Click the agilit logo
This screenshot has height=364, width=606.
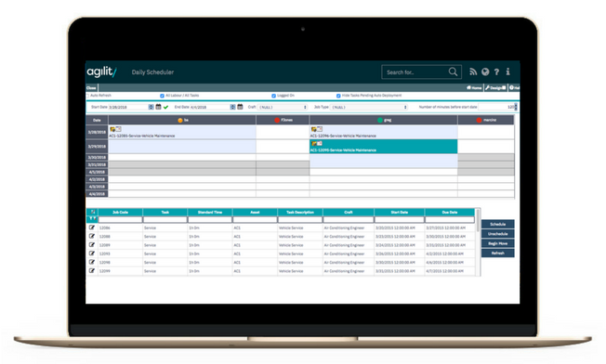pyautogui.click(x=101, y=71)
